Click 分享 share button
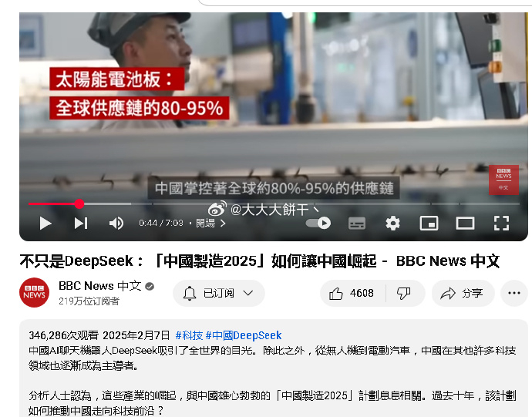The image size is (532, 417). point(463,293)
